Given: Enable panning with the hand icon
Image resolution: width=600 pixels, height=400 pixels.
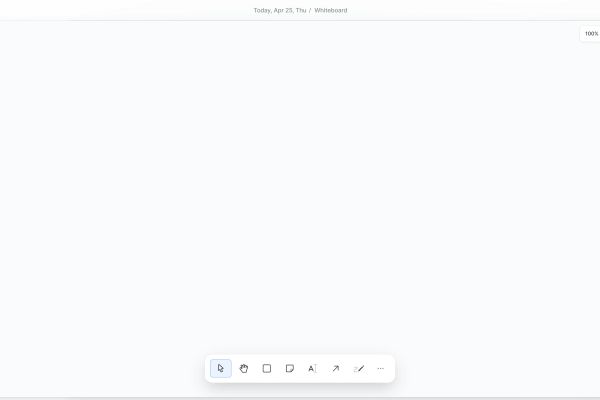Looking at the screenshot, I should tap(244, 368).
